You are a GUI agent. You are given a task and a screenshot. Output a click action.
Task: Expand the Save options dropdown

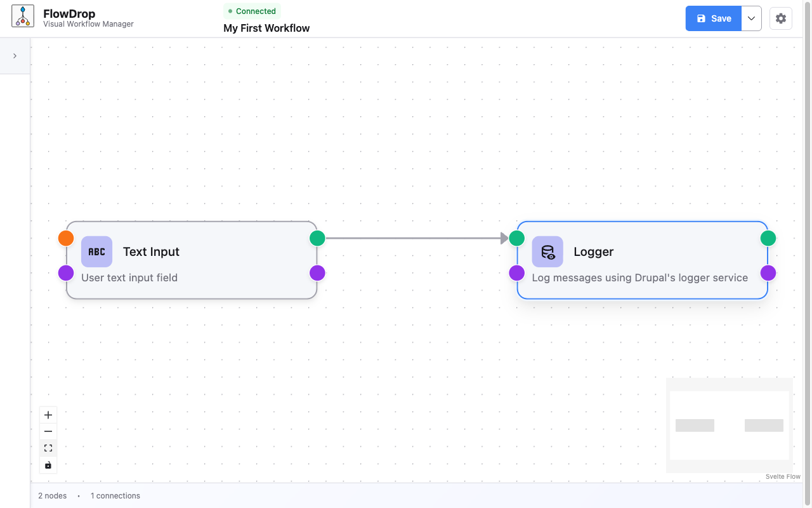point(751,18)
